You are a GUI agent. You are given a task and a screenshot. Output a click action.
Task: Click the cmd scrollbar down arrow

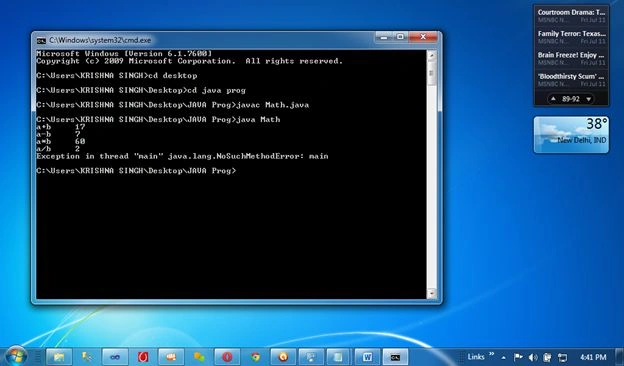coord(431,294)
